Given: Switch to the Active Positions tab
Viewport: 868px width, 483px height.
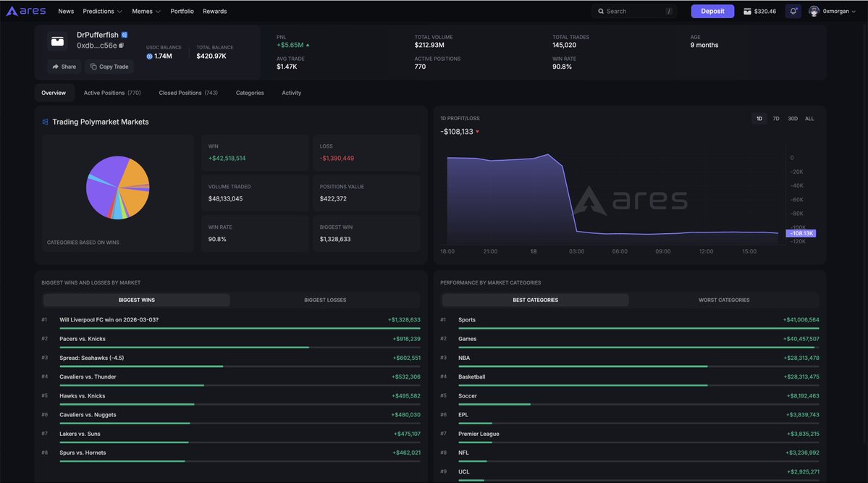Looking at the screenshot, I should pyautogui.click(x=104, y=91).
